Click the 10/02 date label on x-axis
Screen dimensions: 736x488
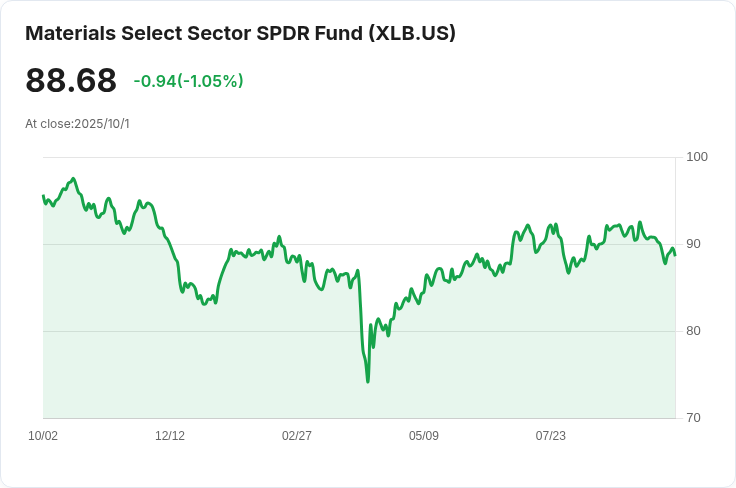pos(43,436)
